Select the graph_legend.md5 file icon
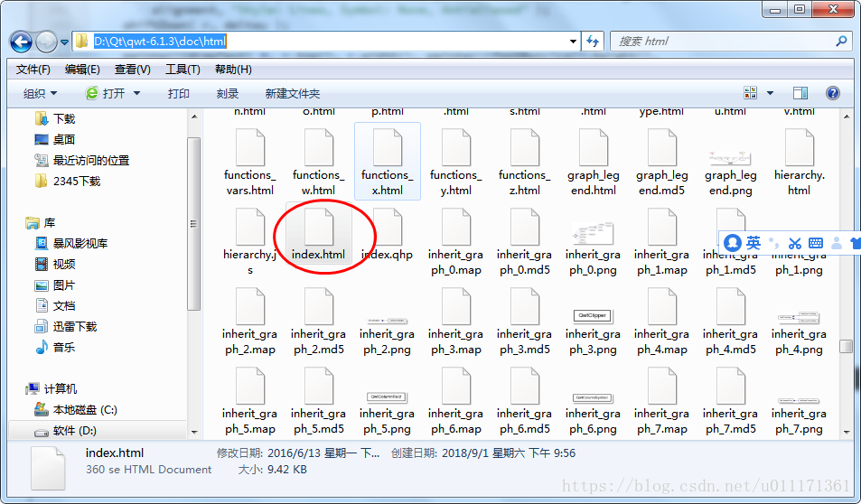This screenshot has width=861, height=504. [661, 147]
